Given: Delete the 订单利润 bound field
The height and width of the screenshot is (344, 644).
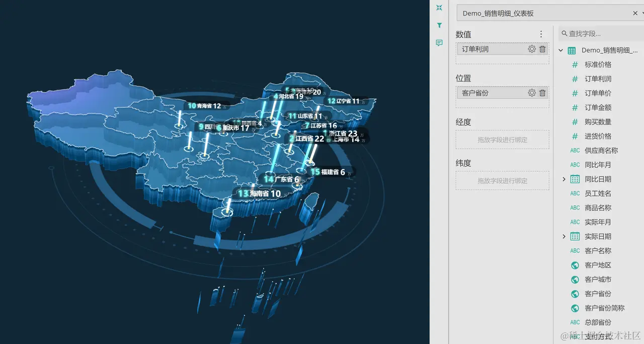Looking at the screenshot, I should [x=542, y=49].
